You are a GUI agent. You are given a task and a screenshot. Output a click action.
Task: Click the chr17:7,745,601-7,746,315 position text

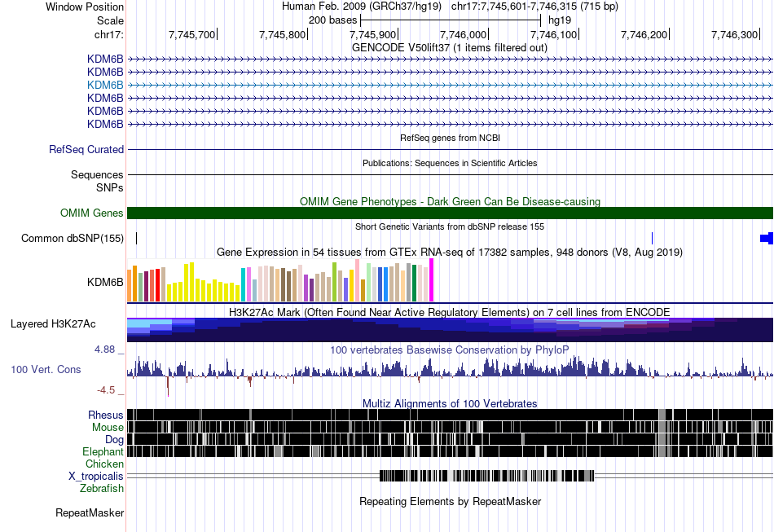tap(534, 7)
